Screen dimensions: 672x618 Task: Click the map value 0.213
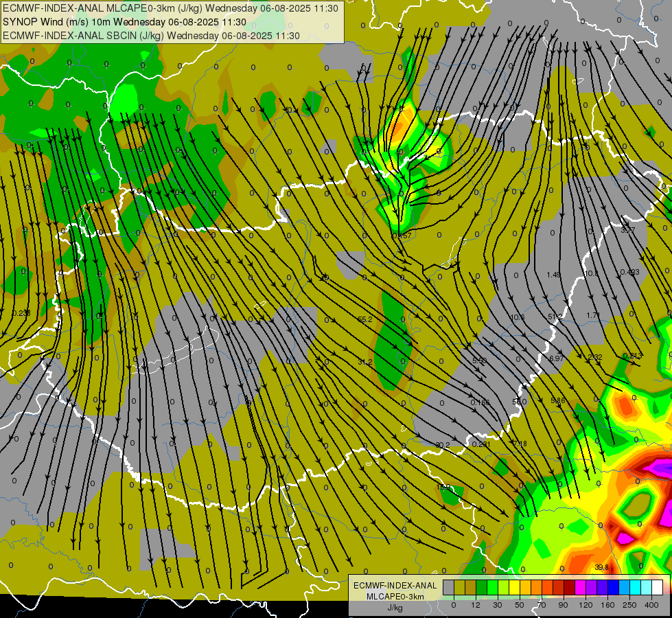click(x=633, y=356)
